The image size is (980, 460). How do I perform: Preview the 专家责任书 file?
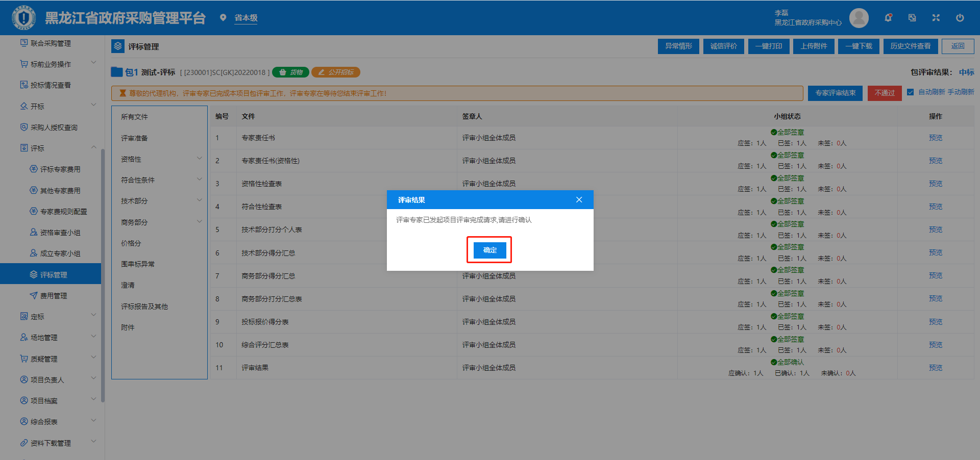pyautogui.click(x=936, y=138)
